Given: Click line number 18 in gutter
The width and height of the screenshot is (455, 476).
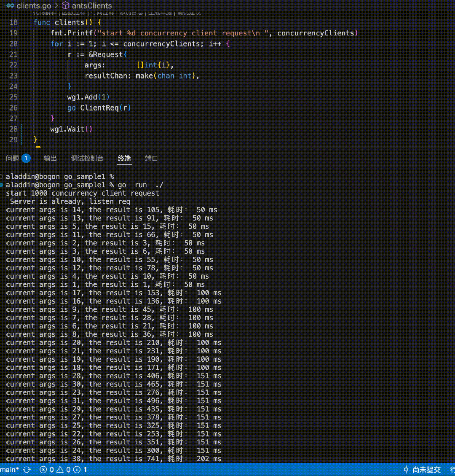Looking at the screenshot, I should point(13,22).
